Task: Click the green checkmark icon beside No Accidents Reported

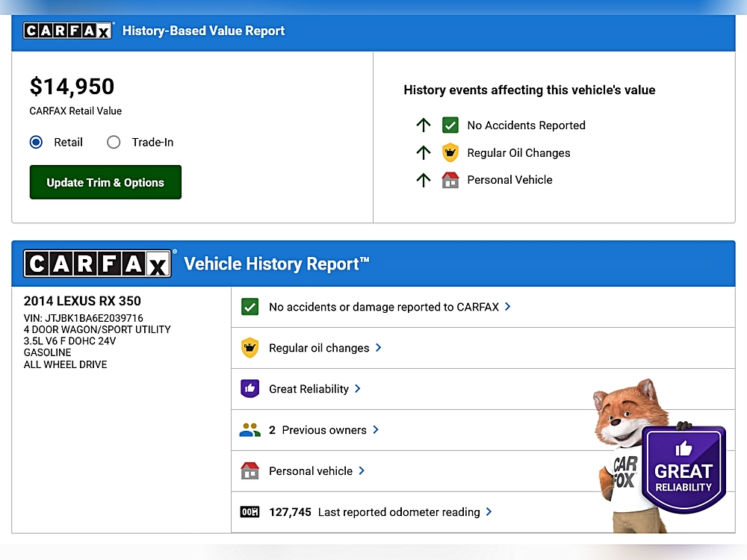Action: click(x=450, y=125)
